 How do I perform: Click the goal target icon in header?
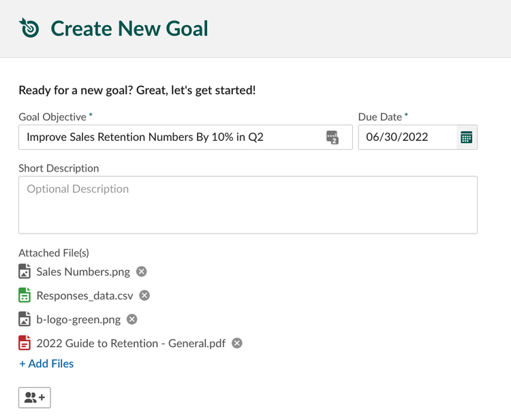pyautogui.click(x=29, y=28)
